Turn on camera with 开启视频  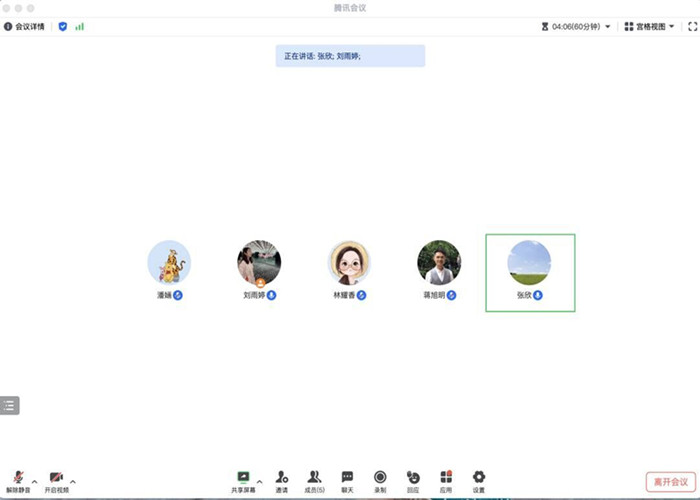(x=56, y=478)
